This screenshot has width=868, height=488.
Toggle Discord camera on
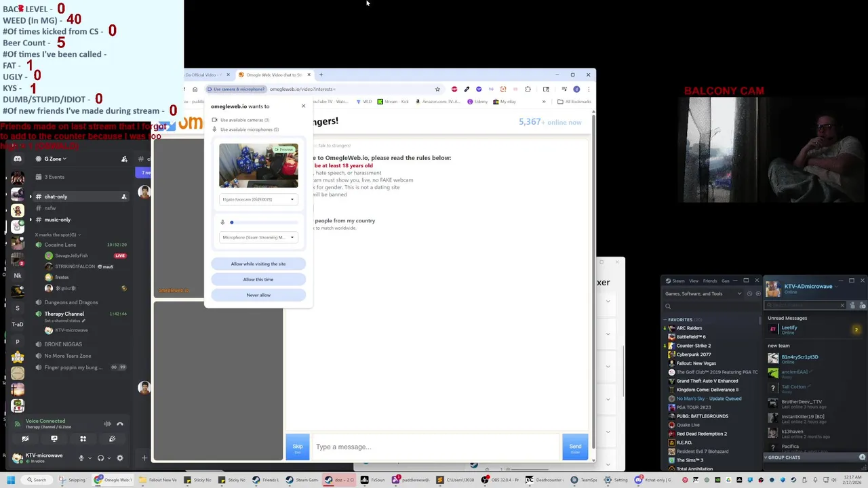(x=25, y=439)
